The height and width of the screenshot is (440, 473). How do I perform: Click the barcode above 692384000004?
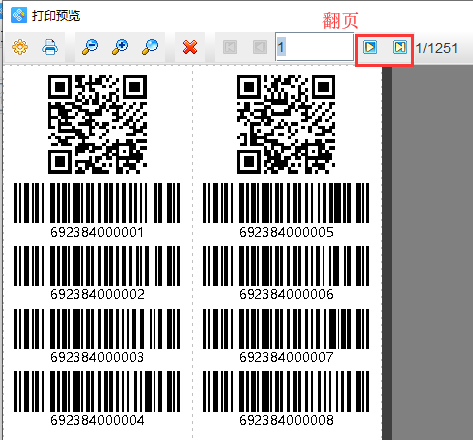point(97,391)
